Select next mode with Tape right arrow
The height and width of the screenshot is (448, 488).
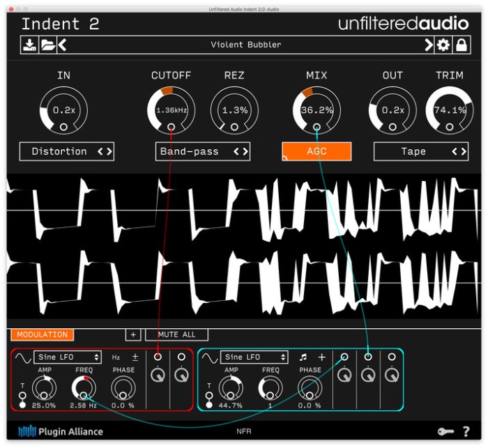click(464, 151)
